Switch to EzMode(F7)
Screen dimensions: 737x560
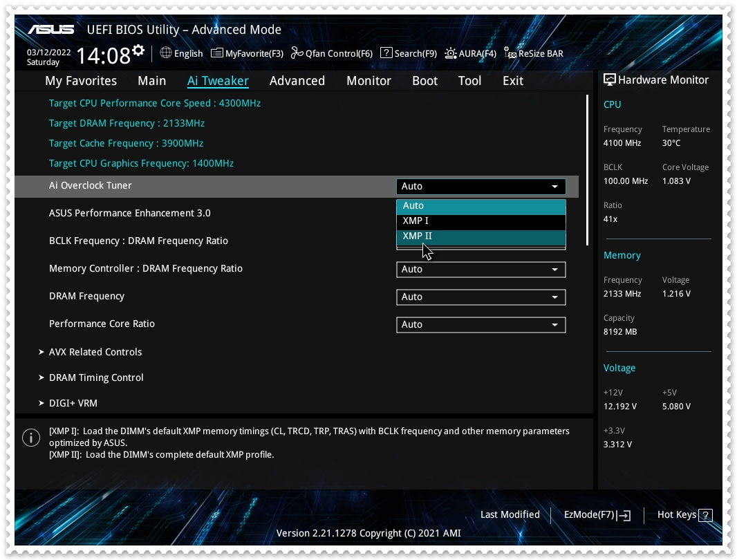click(x=597, y=515)
